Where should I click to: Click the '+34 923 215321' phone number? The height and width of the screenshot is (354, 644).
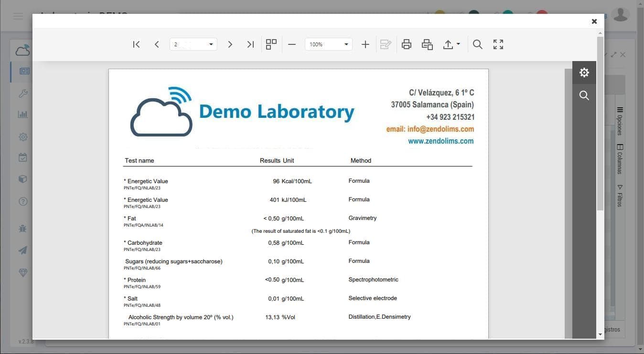point(450,117)
